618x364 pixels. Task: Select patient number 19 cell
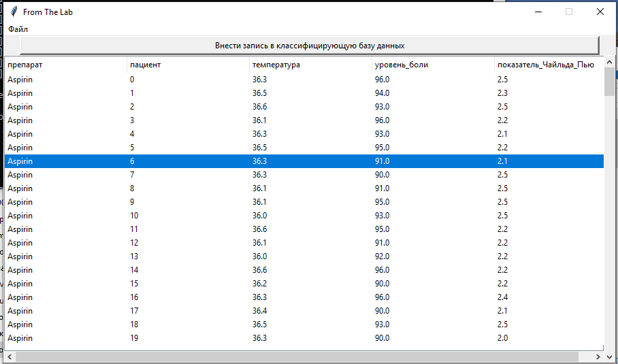tap(134, 338)
